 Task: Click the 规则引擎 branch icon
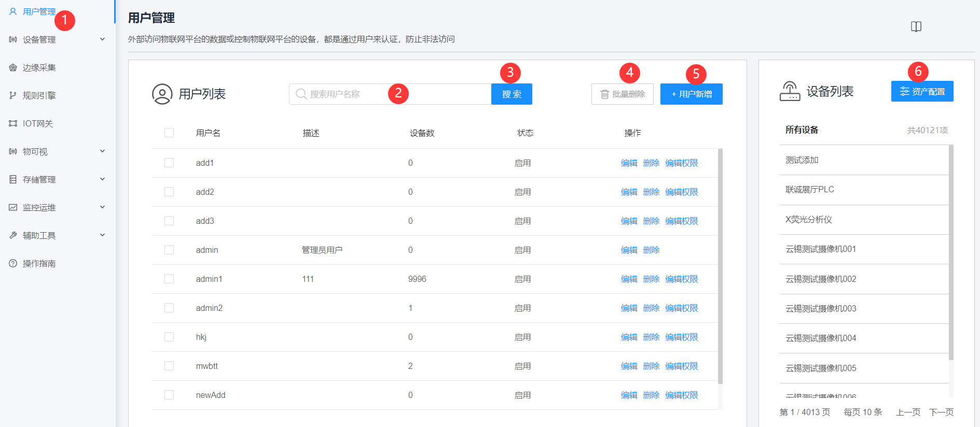tap(13, 95)
